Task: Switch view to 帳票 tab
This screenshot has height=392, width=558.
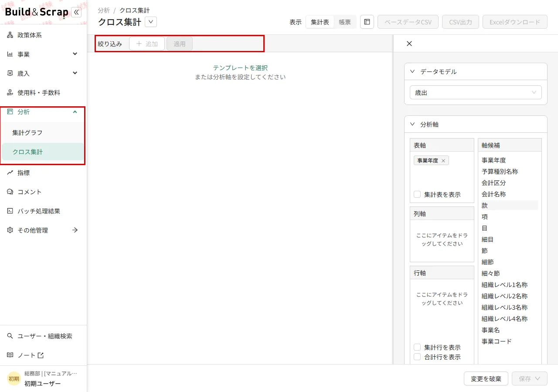Action: 345,22
